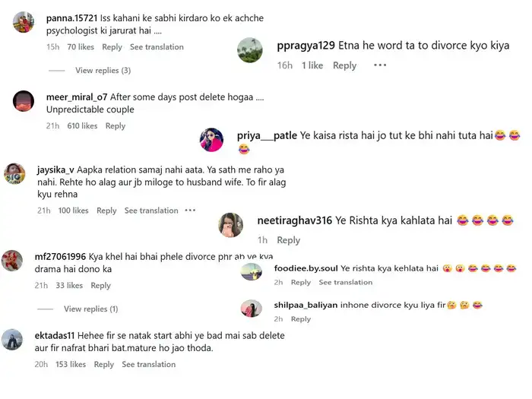
Task: Open more options on jaysika_v's comment
Action: (190, 211)
